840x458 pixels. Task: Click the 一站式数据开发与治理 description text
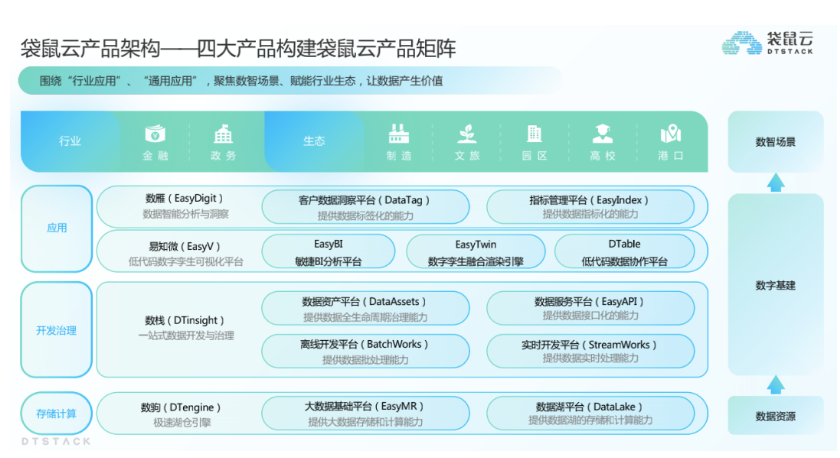[x=186, y=336]
